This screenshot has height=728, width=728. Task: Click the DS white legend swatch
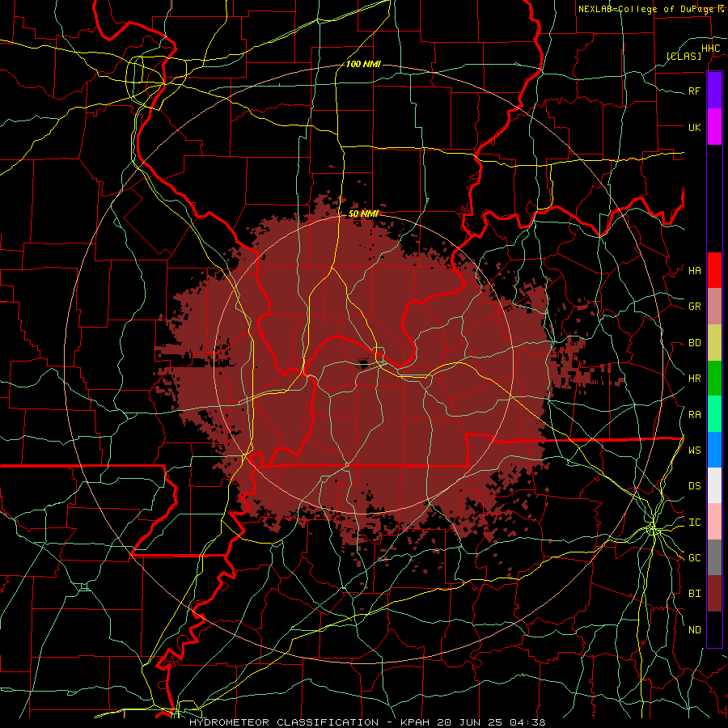714,485
